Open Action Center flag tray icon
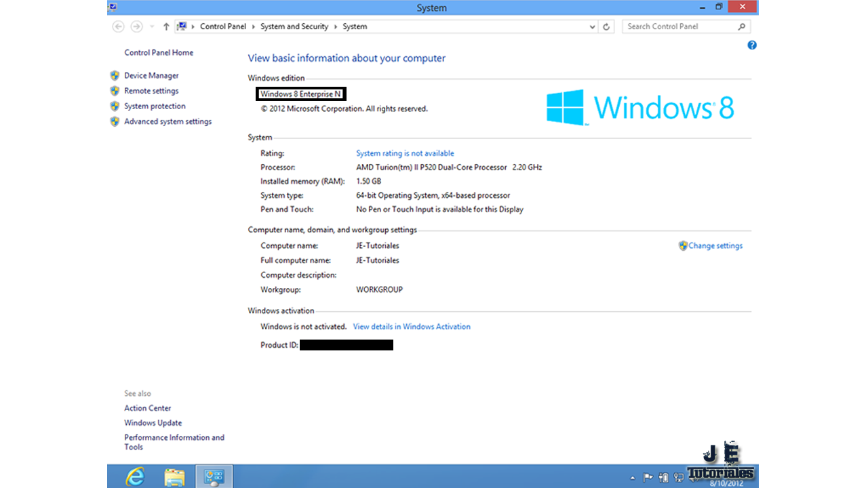The image size is (868, 488). (648, 477)
